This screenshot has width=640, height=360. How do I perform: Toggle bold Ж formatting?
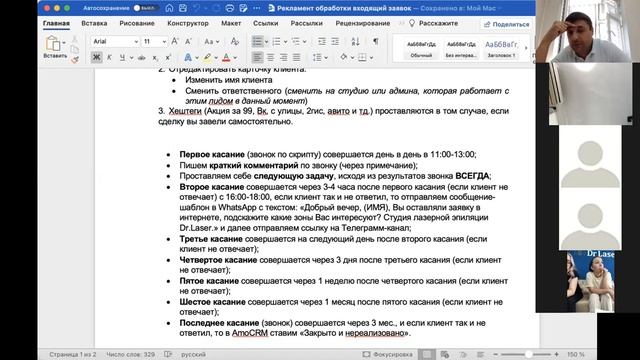(x=96, y=57)
